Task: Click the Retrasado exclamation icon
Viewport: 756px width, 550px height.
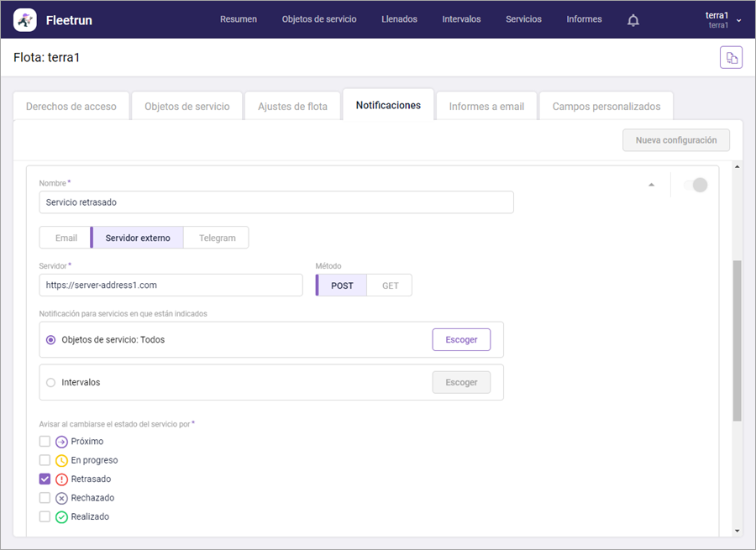Action: (61, 479)
